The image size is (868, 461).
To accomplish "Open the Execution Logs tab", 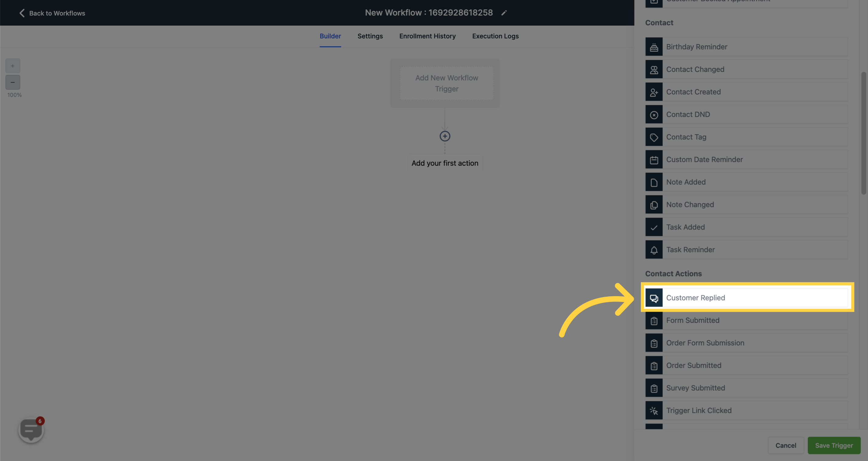I will tap(495, 36).
